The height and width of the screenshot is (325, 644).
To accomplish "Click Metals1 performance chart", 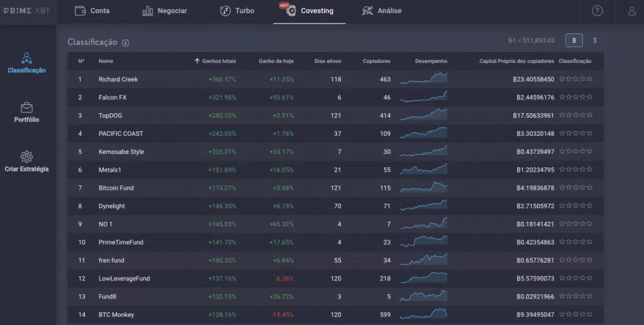I will click(x=423, y=168).
